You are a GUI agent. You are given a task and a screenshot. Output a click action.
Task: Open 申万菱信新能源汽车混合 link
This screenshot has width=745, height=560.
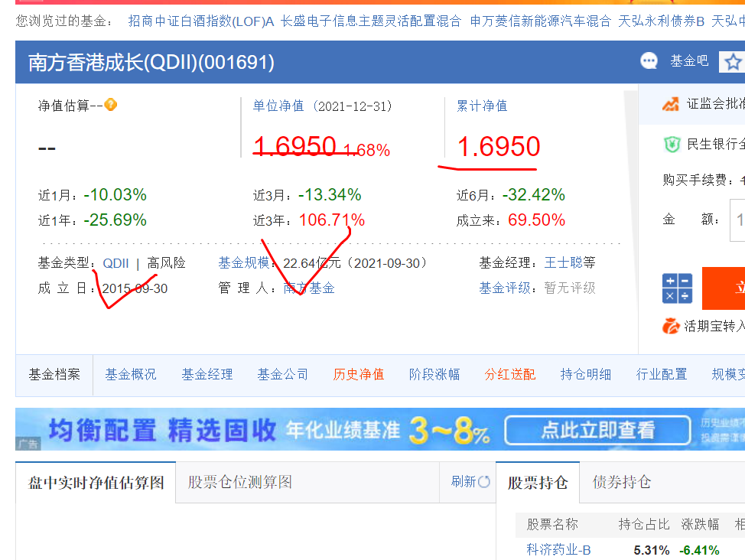pos(540,21)
